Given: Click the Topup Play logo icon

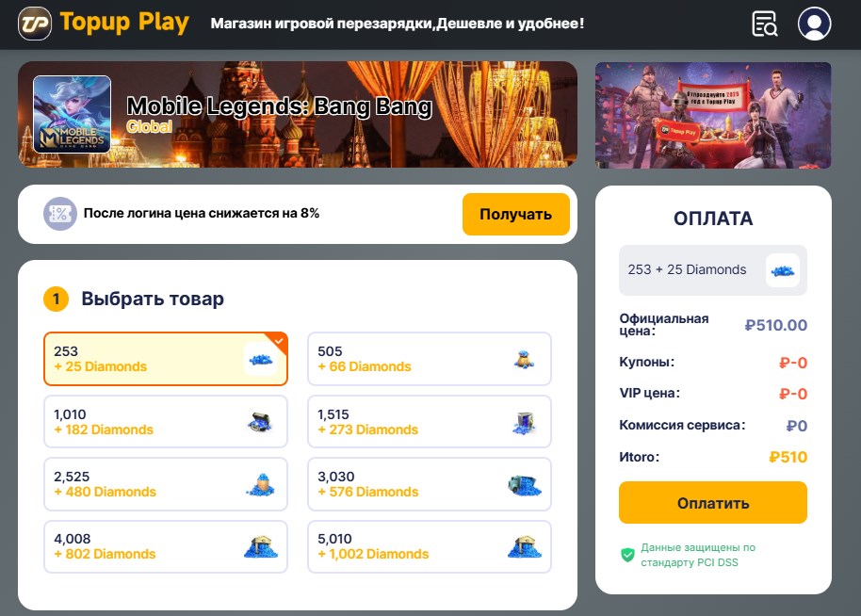Looking at the screenshot, I should tap(35, 24).
